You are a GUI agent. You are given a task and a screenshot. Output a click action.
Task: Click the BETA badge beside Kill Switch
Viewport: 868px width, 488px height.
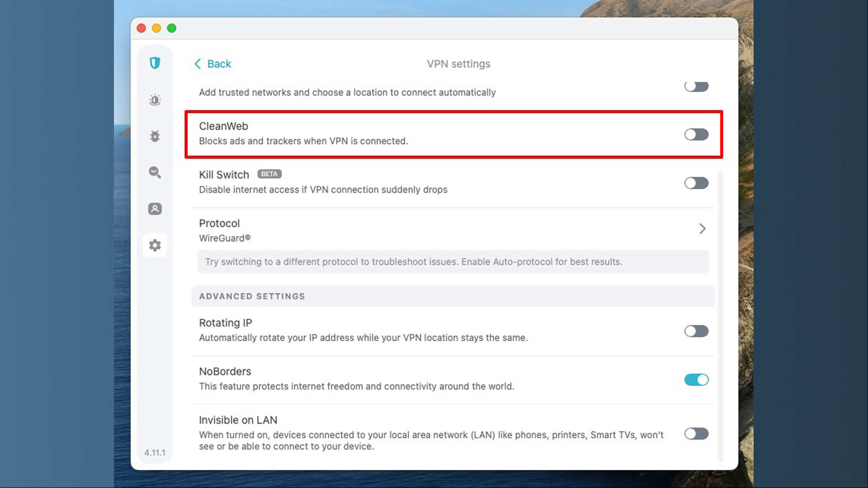[269, 174]
